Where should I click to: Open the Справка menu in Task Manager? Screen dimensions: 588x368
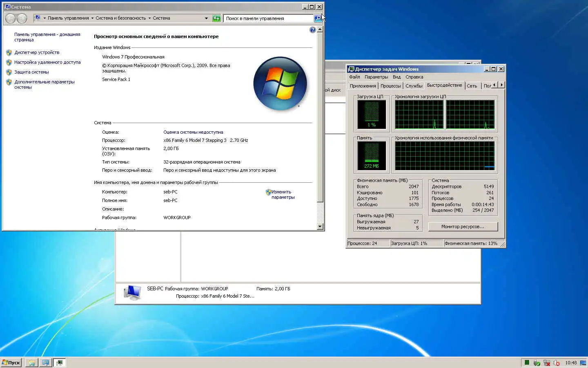(414, 77)
